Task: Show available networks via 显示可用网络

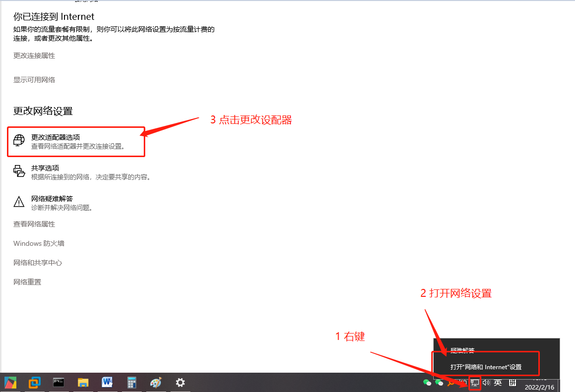Action: pyautogui.click(x=33, y=79)
